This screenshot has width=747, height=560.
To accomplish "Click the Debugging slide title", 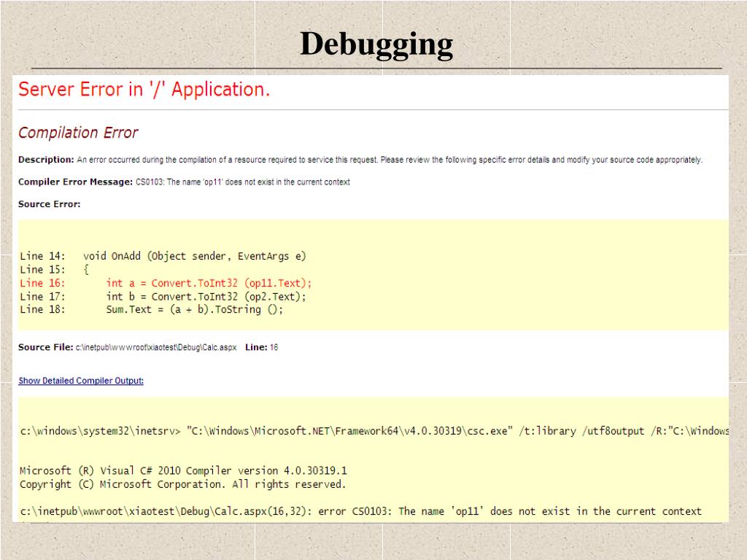I will point(376,44).
